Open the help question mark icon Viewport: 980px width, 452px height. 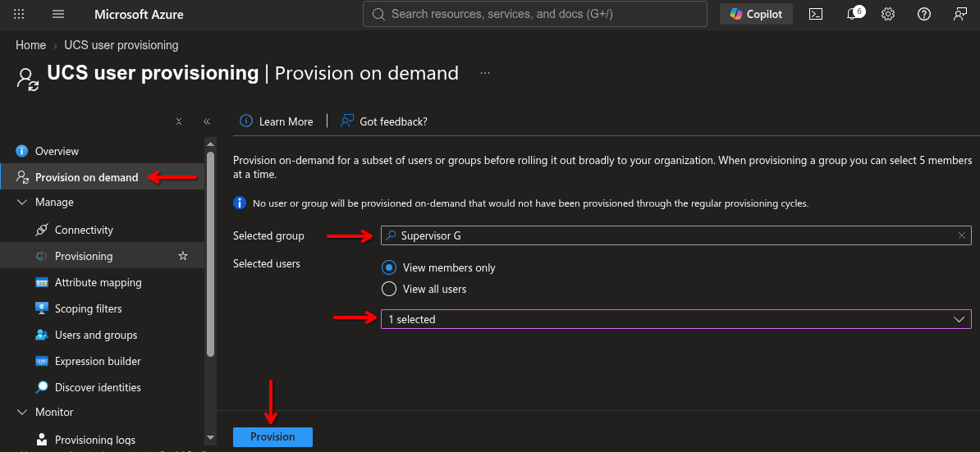pos(924,14)
